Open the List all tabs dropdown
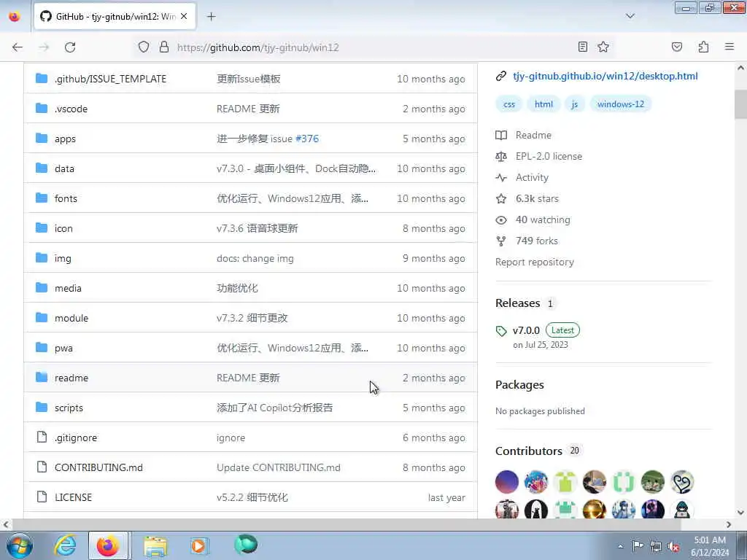The height and width of the screenshot is (560, 747). 630,16
